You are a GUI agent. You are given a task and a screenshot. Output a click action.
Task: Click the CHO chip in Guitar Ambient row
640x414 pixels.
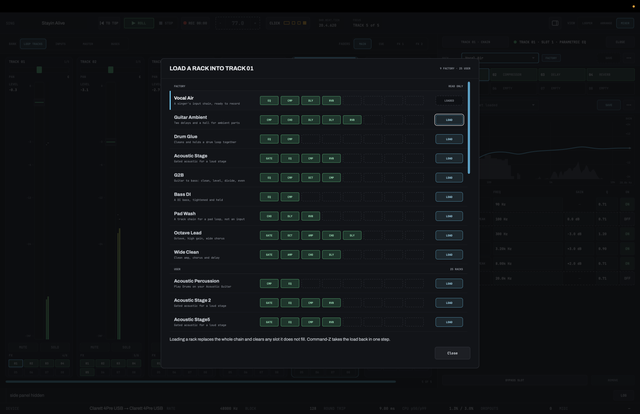(x=290, y=120)
